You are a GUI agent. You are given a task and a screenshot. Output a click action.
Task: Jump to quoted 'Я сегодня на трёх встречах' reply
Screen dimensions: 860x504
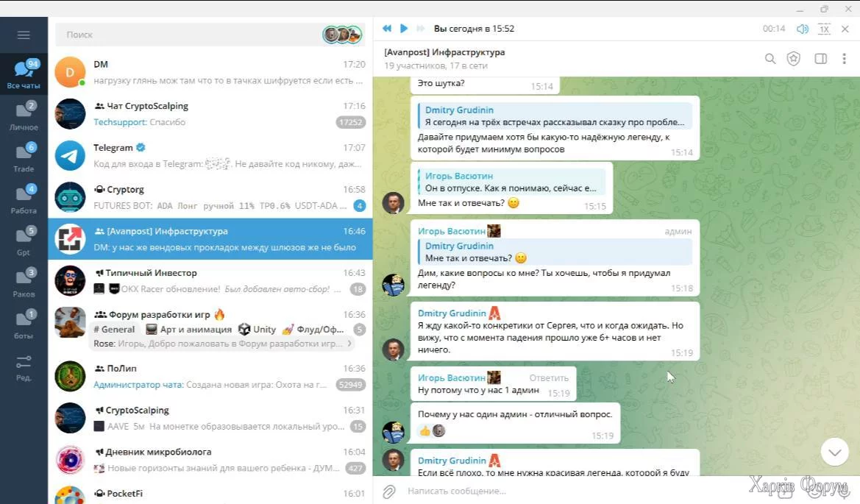555,116
